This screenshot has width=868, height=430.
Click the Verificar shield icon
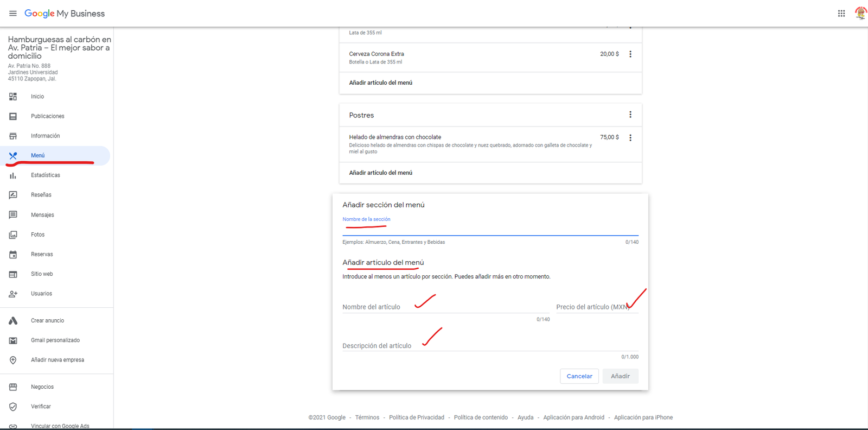(13, 407)
